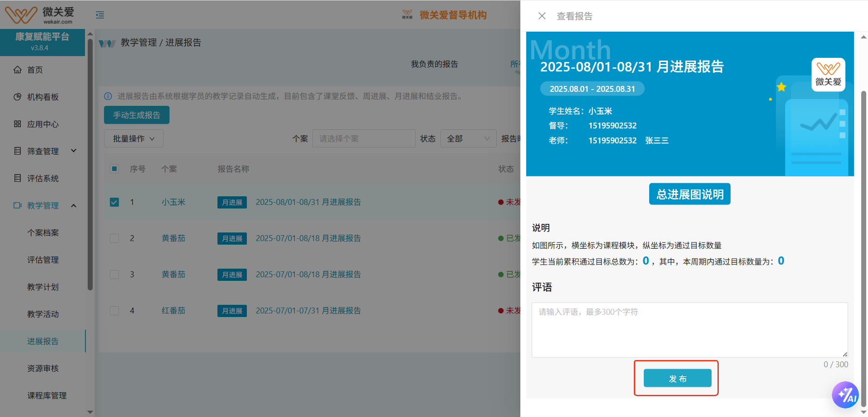Viewport: 868px width, 417px height.
Task: Open the AI assistant floating icon
Action: click(x=844, y=395)
